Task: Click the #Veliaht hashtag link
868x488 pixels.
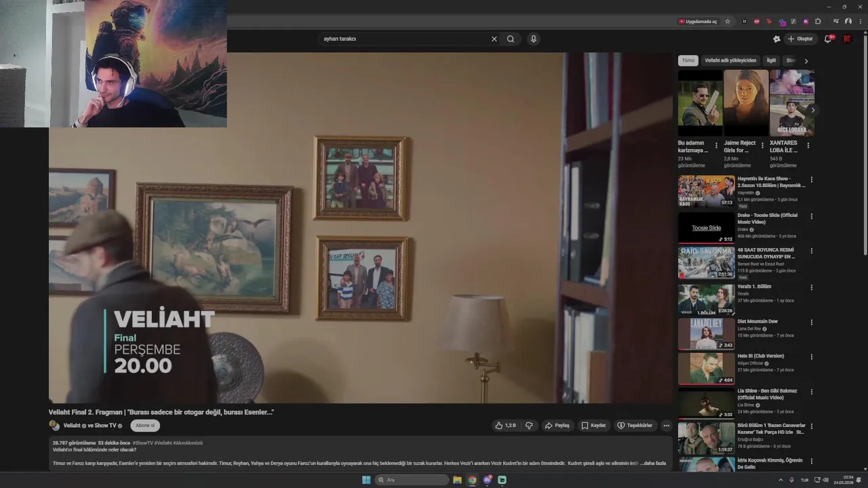Action: 163,443
